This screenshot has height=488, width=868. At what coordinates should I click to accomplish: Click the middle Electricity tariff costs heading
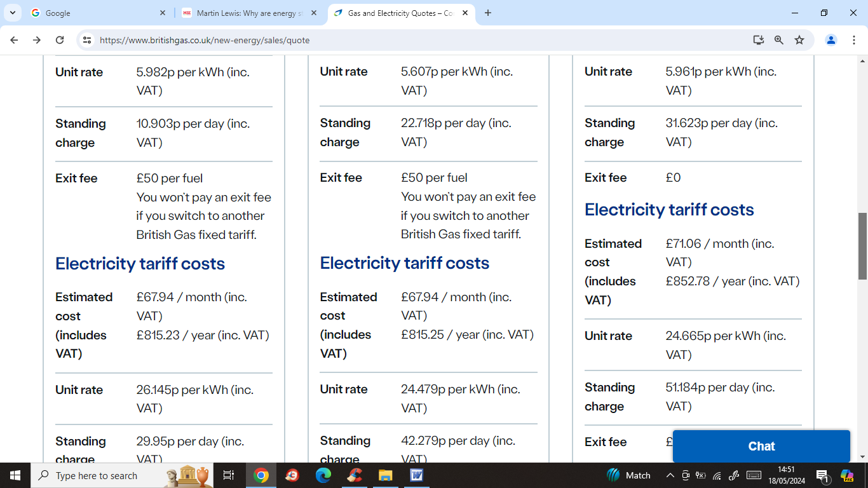pyautogui.click(x=405, y=263)
